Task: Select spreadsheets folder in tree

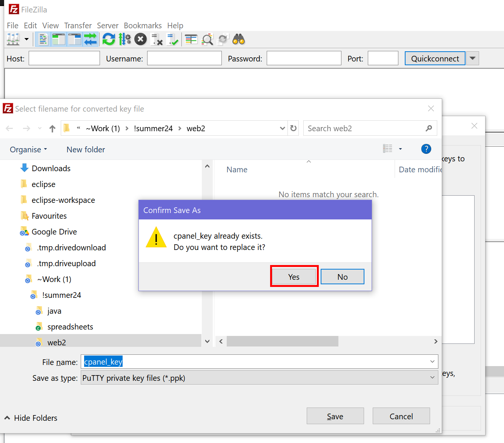Action: (x=70, y=327)
